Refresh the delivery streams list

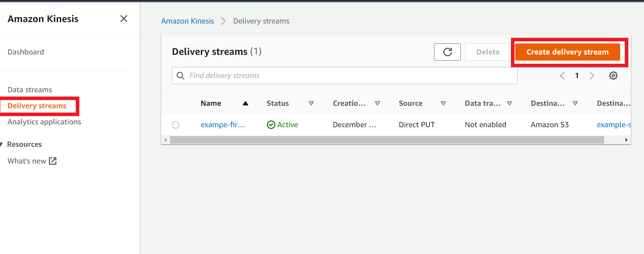(447, 52)
